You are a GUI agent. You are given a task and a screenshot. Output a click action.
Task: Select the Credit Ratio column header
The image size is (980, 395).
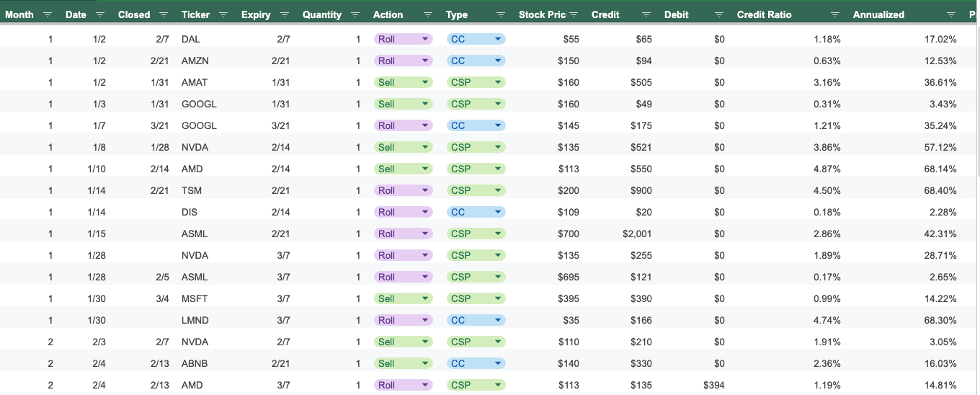point(764,14)
